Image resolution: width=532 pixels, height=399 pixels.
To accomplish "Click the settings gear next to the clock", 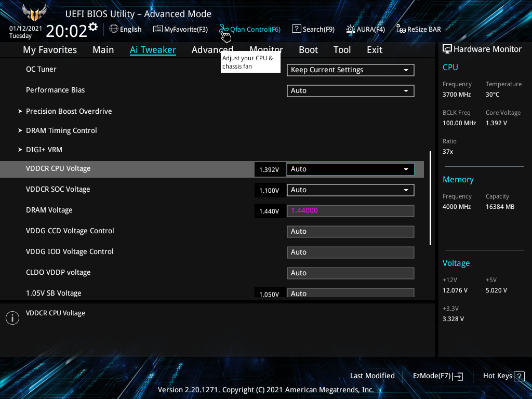I will click(x=93, y=27).
